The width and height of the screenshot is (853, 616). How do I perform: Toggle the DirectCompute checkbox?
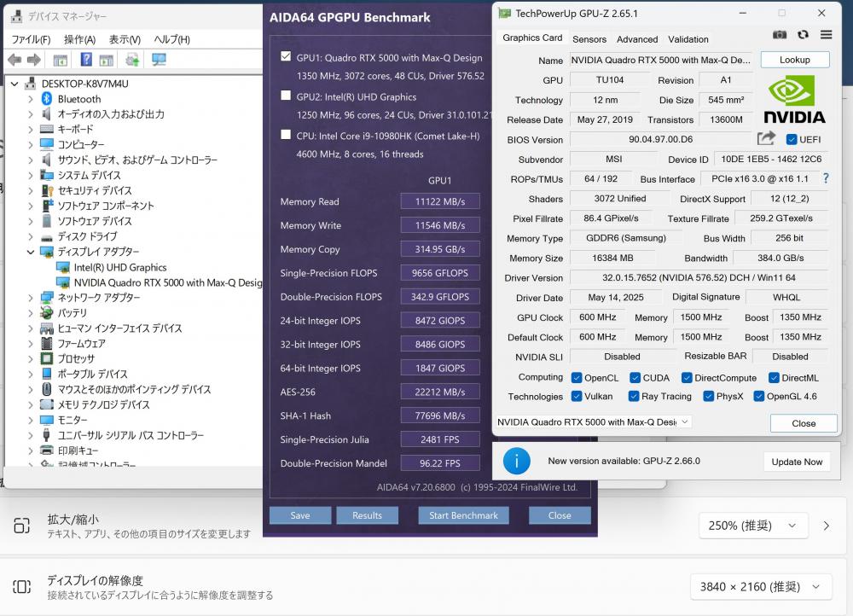[687, 378]
